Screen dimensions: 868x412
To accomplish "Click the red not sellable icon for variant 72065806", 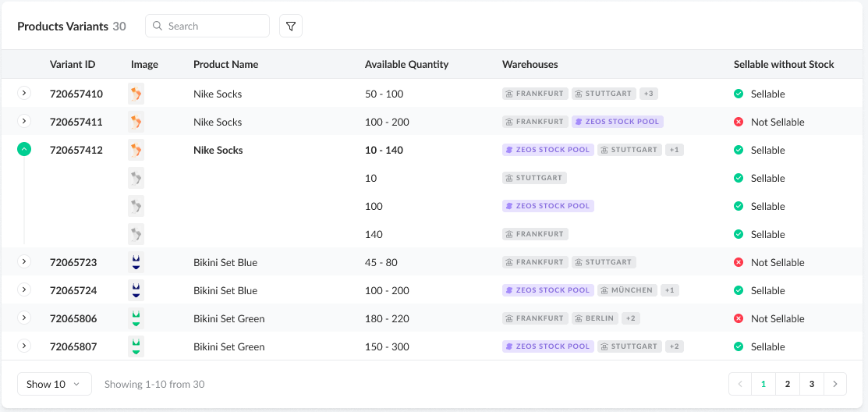I will [738, 318].
